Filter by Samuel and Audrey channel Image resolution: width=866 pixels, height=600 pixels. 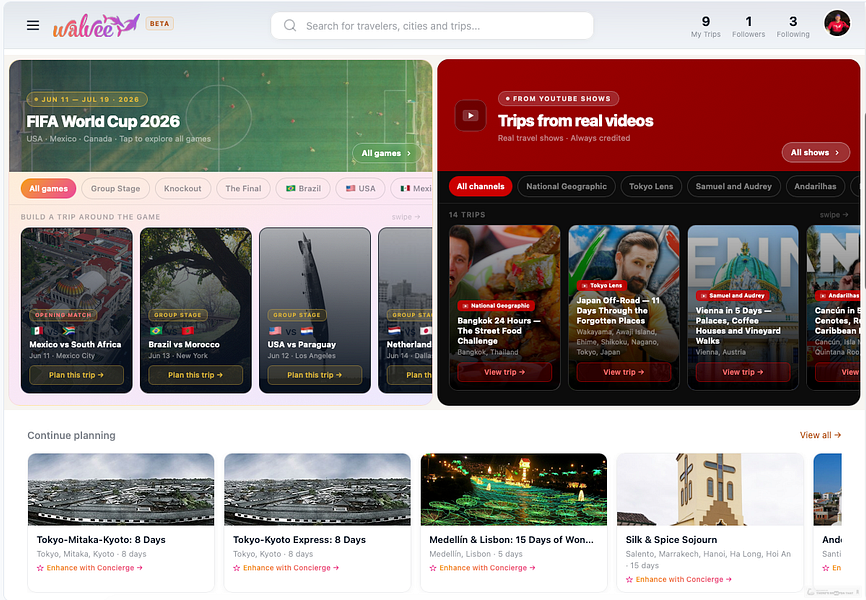click(733, 186)
